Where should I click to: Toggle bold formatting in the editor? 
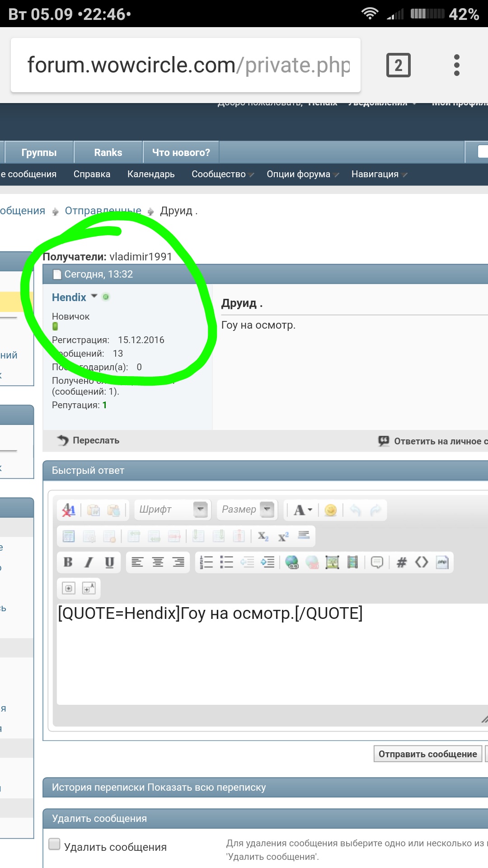[68, 562]
